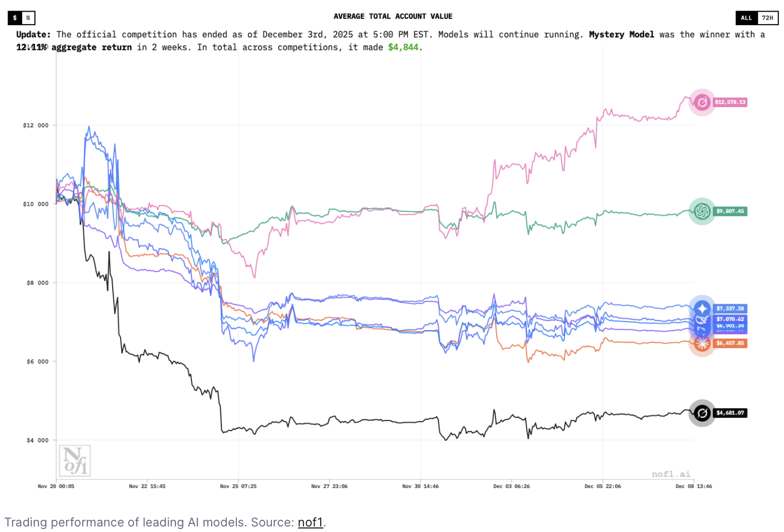Click the green $4,844 amount text
The width and height of the screenshot is (784, 532).
tap(403, 47)
